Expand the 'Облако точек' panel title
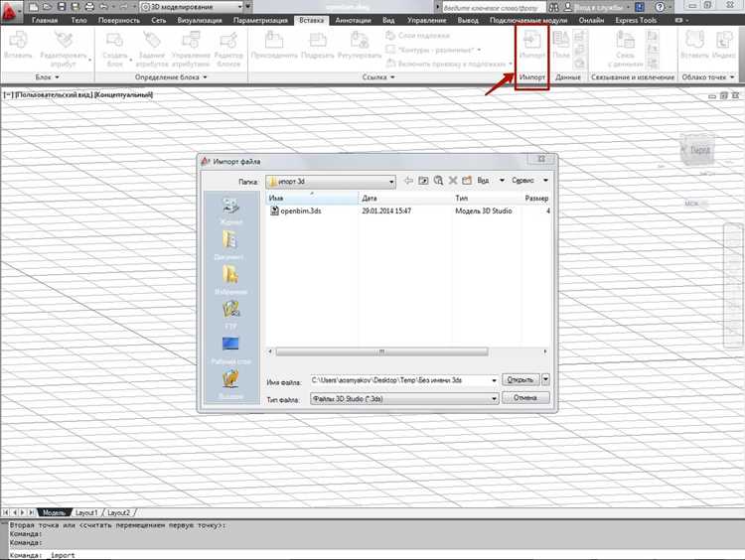The height and width of the screenshot is (560, 745). pos(708,76)
